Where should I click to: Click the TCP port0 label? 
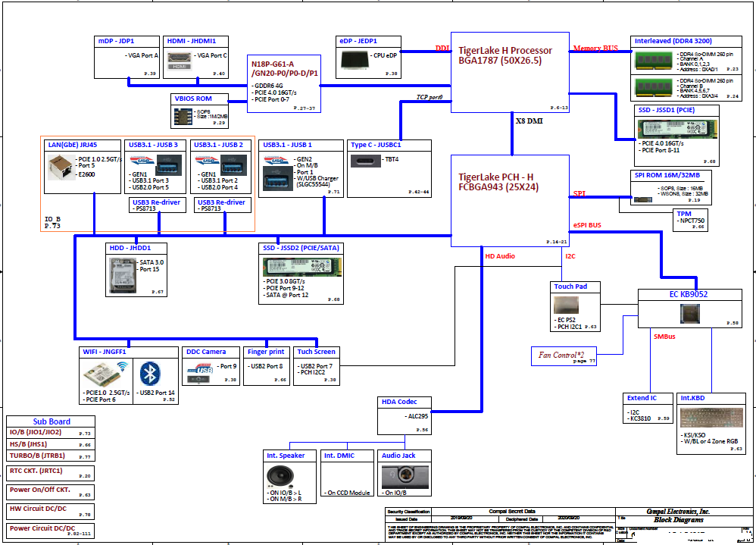coord(429,97)
